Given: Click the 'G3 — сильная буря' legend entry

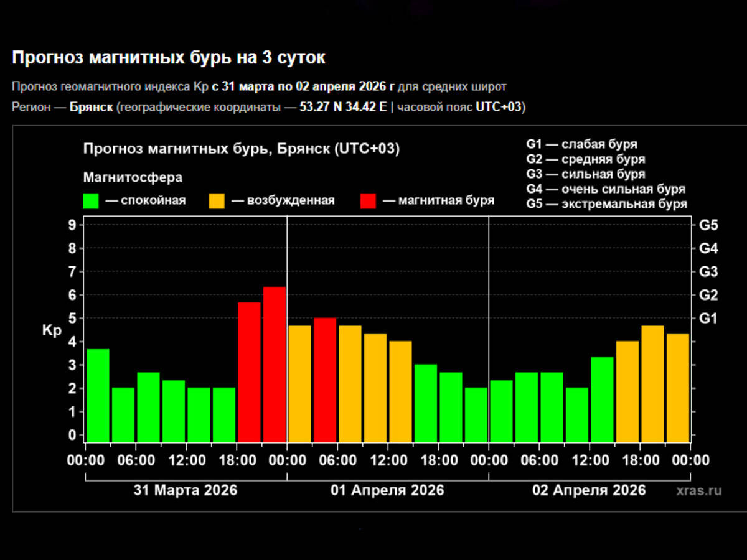Looking at the screenshot, I should click(x=586, y=174).
